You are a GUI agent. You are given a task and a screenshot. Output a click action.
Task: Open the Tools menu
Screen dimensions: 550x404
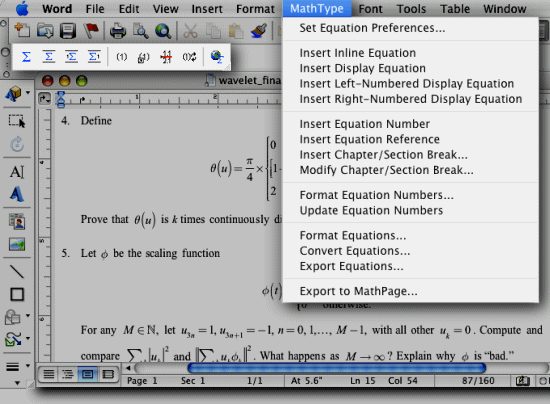point(411,8)
